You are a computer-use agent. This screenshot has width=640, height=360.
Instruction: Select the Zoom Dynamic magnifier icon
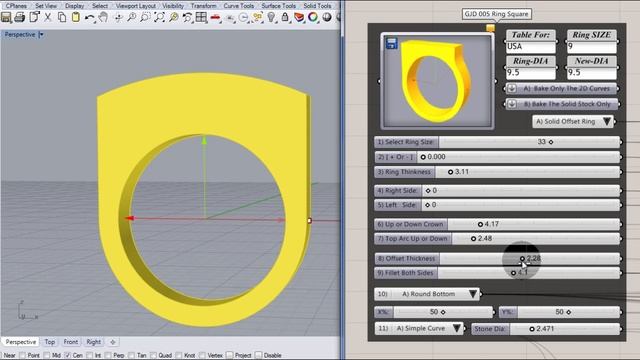pyautogui.click(x=131, y=18)
